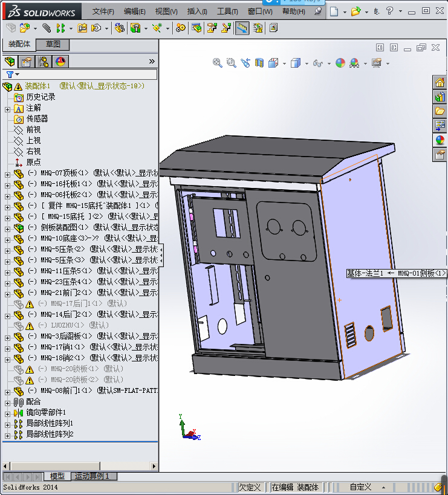
Task: Click the Apply Scene icon
Action: pyautogui.click(x=354, y=63)
